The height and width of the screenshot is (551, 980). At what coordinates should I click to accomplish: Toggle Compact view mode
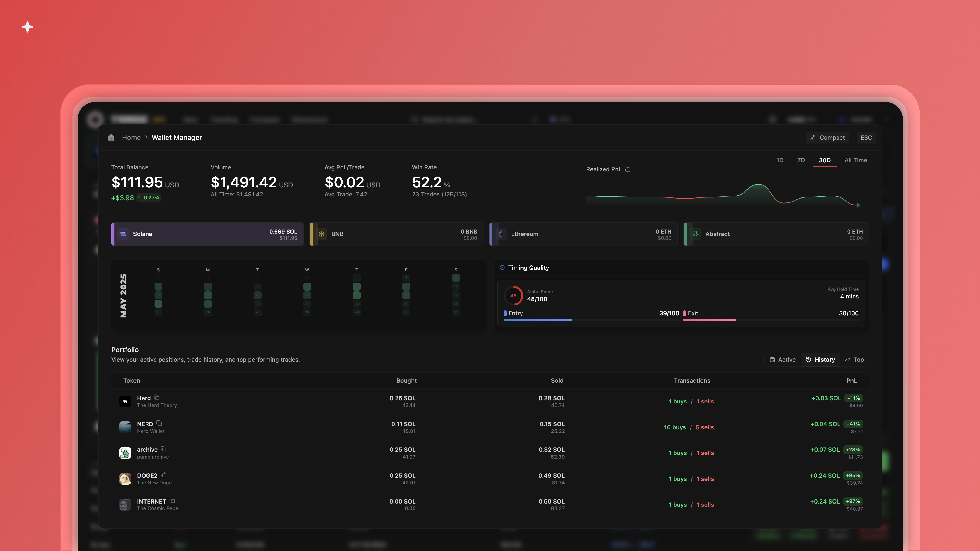(827, 138)
